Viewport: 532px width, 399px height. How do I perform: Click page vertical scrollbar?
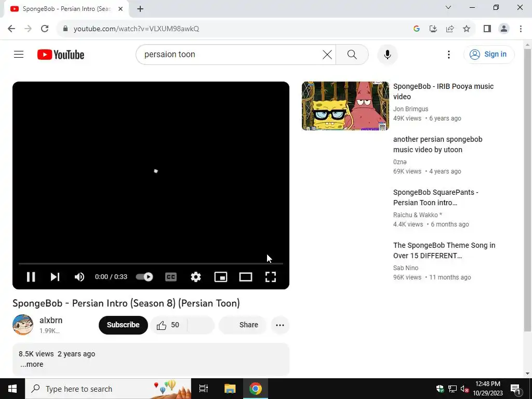point(527,190)
